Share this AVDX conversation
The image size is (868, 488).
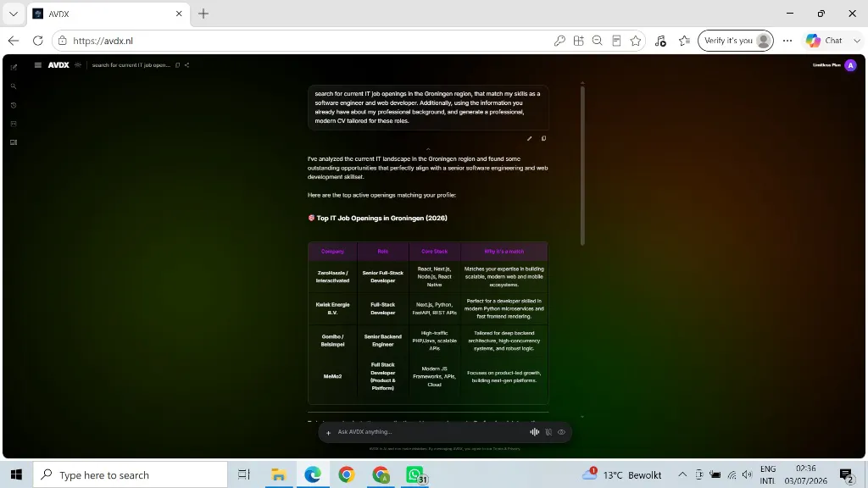click(187, 64)
